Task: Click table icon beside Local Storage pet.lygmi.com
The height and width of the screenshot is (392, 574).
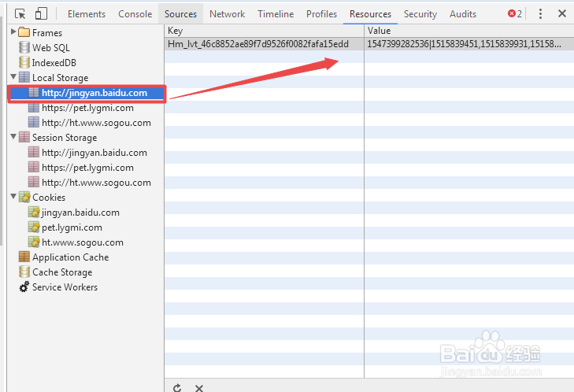Action: click(x=34, y=108)
